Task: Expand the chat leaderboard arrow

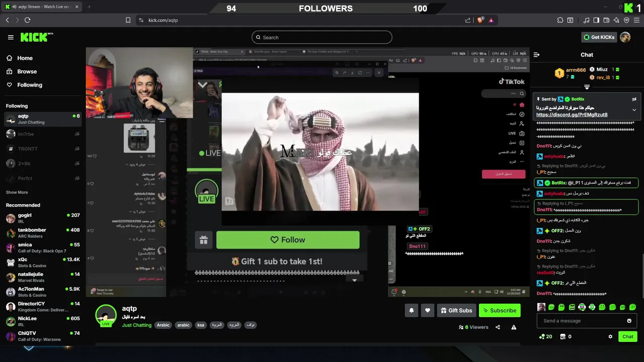Action: tap(587, 87)
